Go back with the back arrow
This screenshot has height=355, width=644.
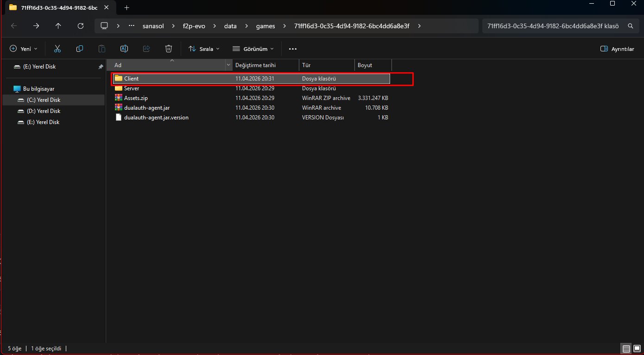coord(13,26)
